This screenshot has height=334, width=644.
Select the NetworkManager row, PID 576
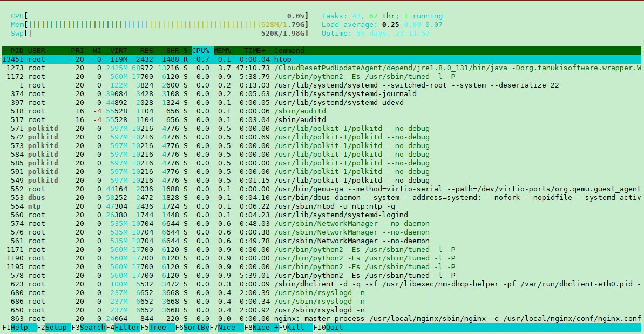(x=322, y=232)
